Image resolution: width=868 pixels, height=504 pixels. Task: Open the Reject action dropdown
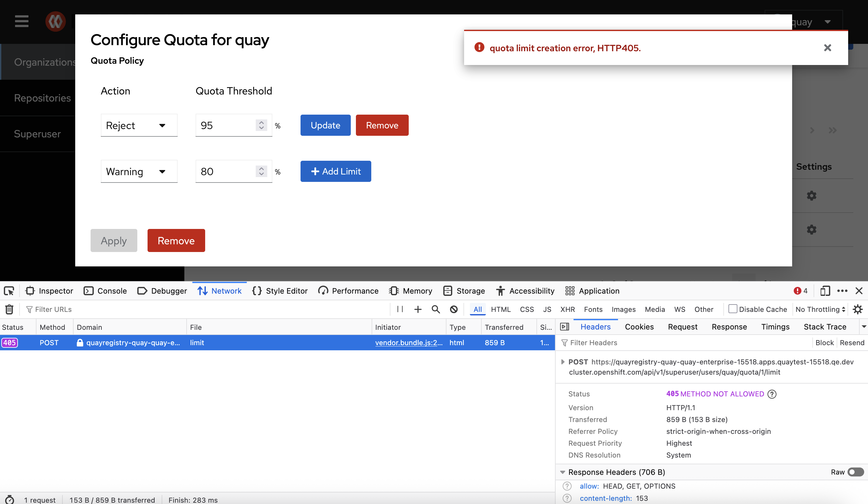139,126
